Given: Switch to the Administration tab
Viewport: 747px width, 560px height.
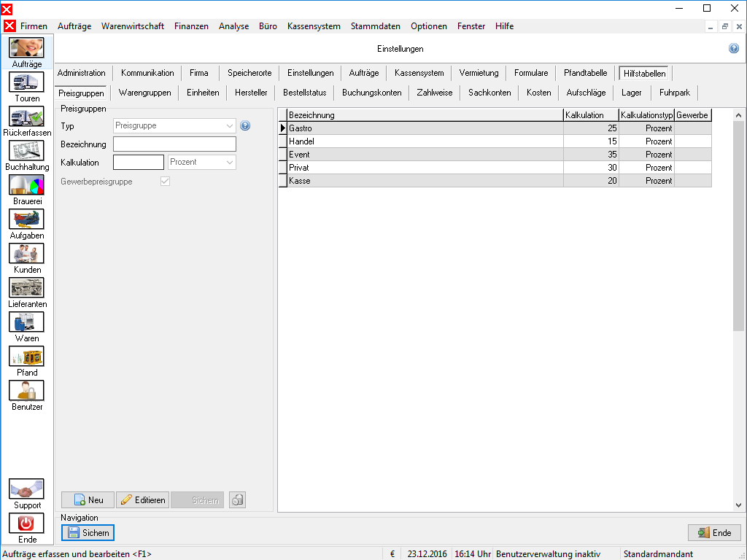Looking at the screenshot, I should click(82, 73).
